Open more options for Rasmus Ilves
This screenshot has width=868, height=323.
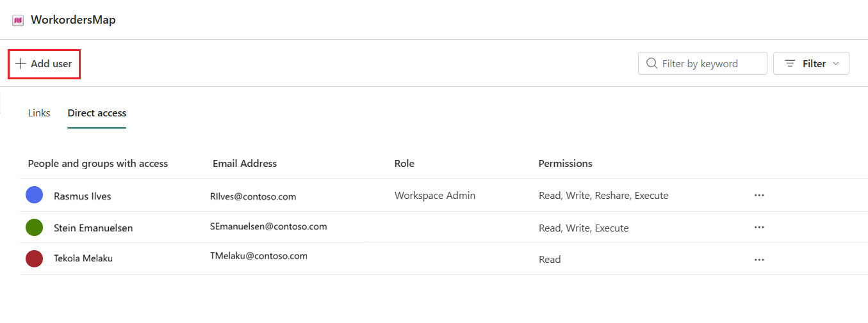[x=759, y=196]
